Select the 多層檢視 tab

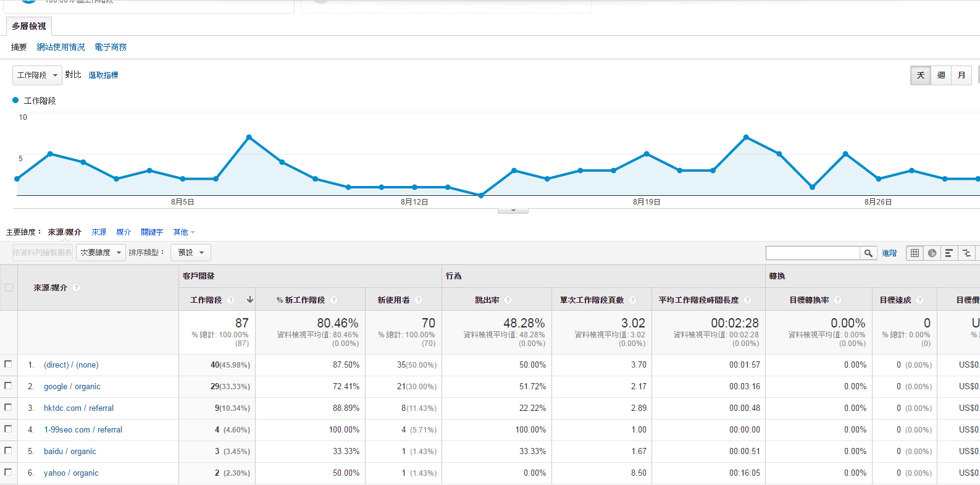(29, 26)
